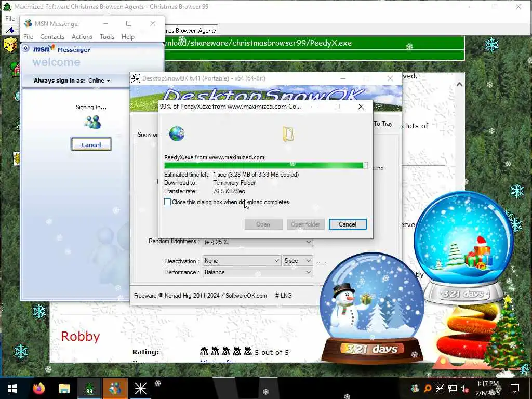Click the globe icon in download dialog
Screen dimensions: 532x399
(177, 134)
